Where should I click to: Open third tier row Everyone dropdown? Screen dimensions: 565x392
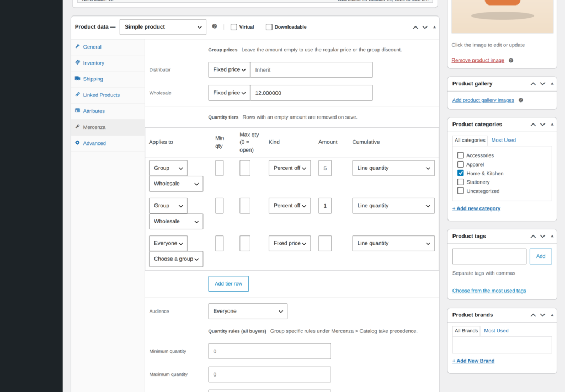(x=168, y=243)
